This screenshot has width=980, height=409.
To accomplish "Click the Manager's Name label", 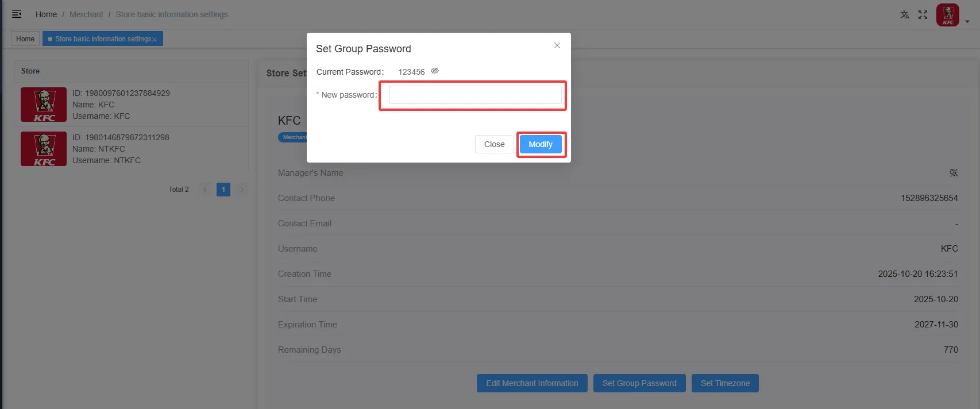I will [311, 173].
